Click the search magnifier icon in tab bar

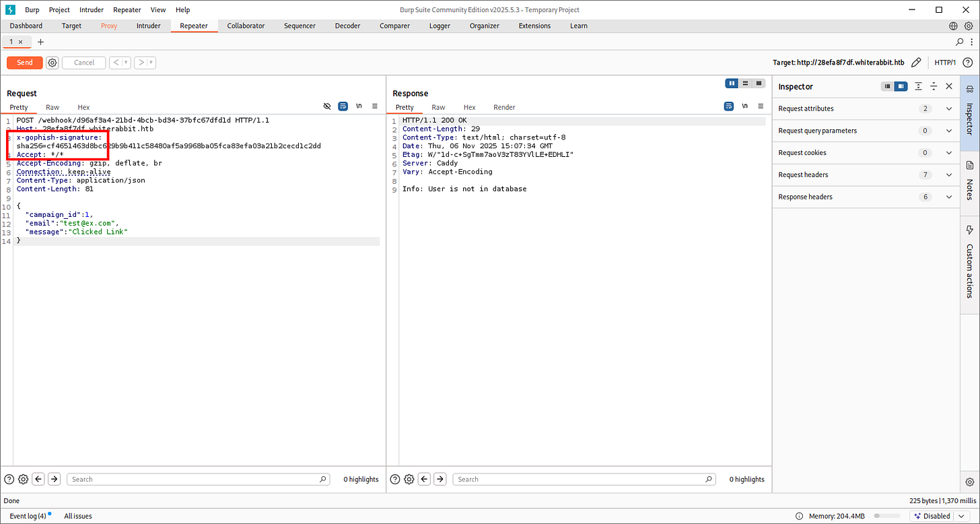coord(960,42)
